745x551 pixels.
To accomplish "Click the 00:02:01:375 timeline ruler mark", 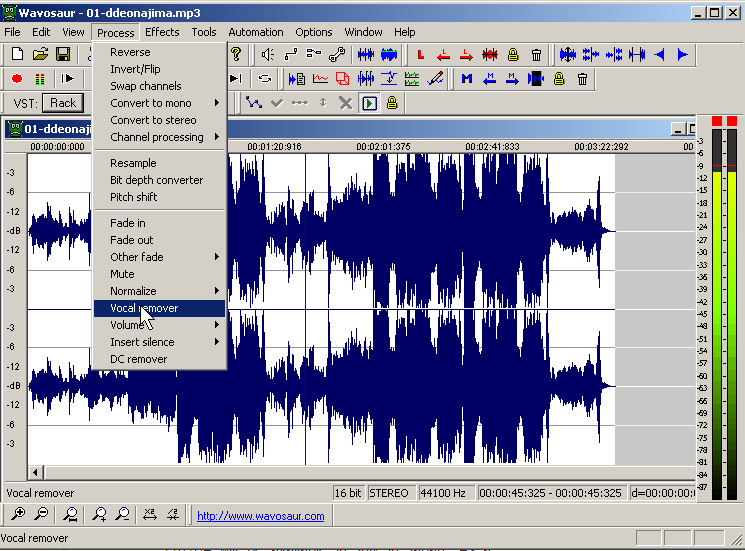I will 383,147.
